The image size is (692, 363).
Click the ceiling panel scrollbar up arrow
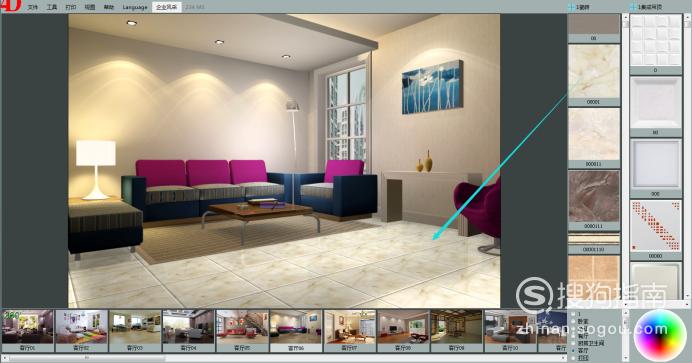coord(687,18)
